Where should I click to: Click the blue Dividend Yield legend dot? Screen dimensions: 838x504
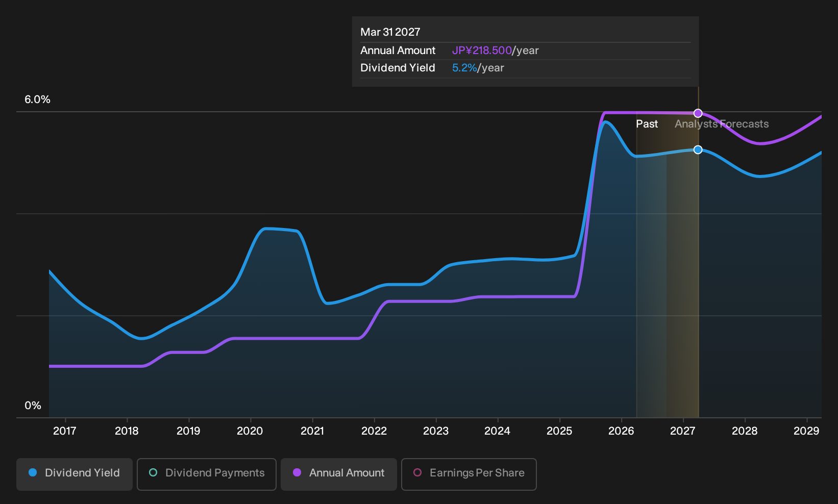[x=33, y=473]
